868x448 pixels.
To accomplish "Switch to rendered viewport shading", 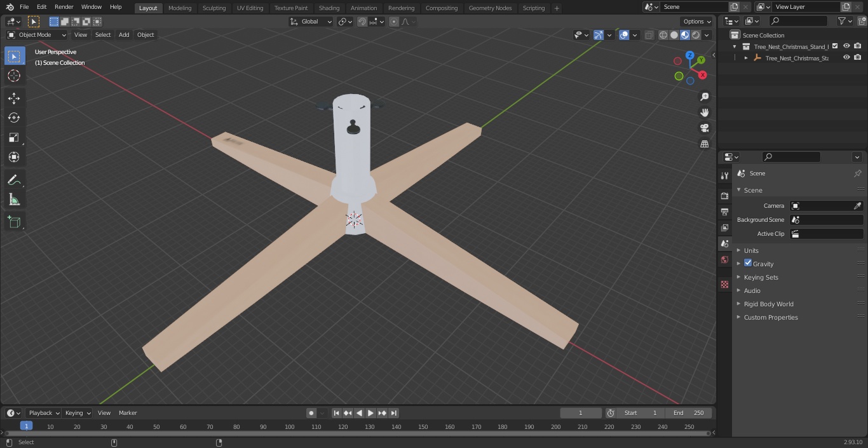I will [696, 35].
